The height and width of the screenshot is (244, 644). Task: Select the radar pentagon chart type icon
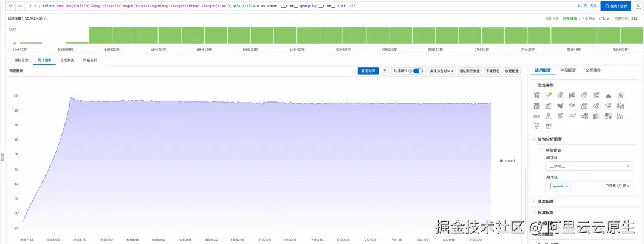pos(620,95)
